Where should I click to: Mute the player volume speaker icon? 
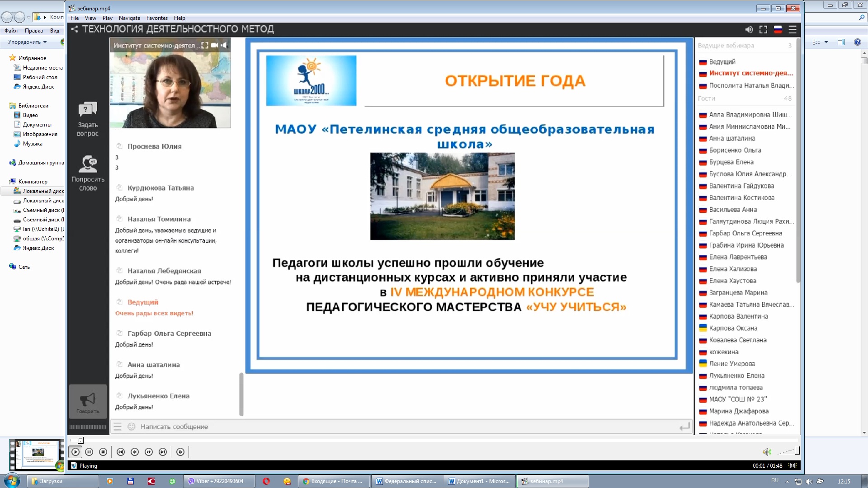tap(767, 452)
